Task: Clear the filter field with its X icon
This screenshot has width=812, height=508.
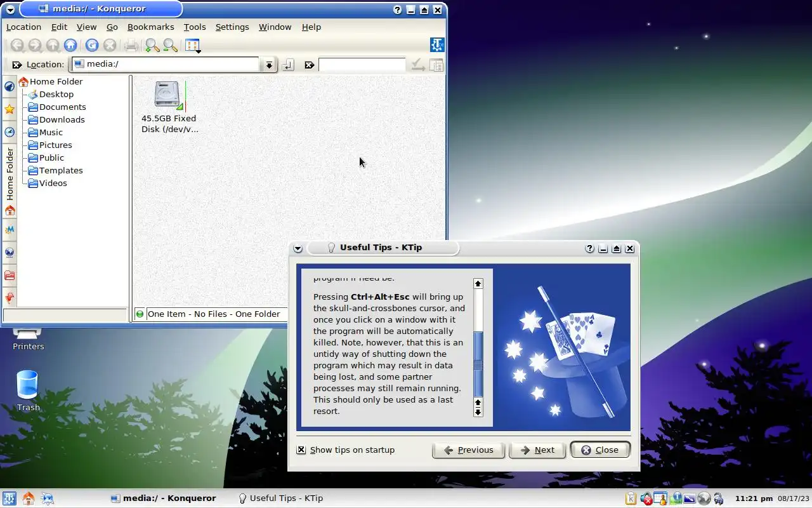Action: click(x=309, y=65)
